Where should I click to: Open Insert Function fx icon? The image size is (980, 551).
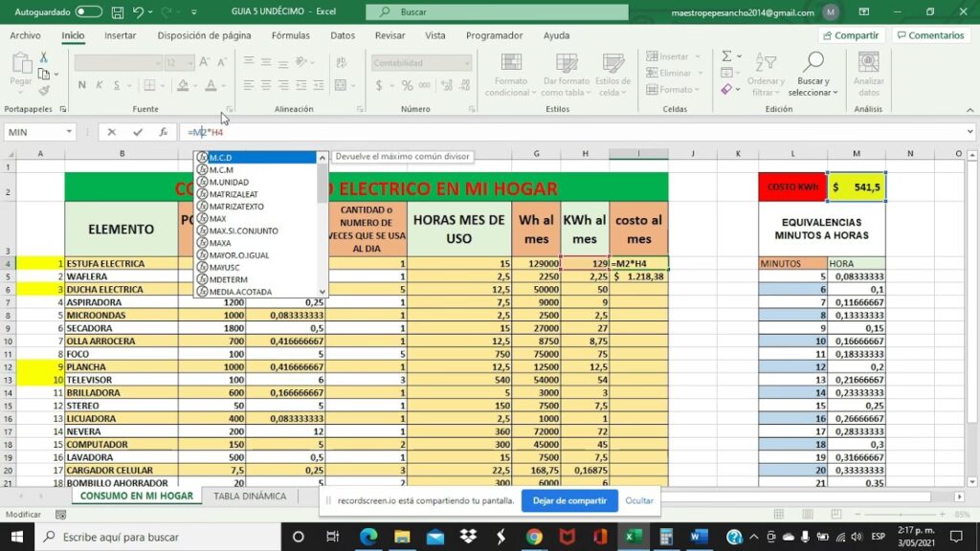point(164,132)
